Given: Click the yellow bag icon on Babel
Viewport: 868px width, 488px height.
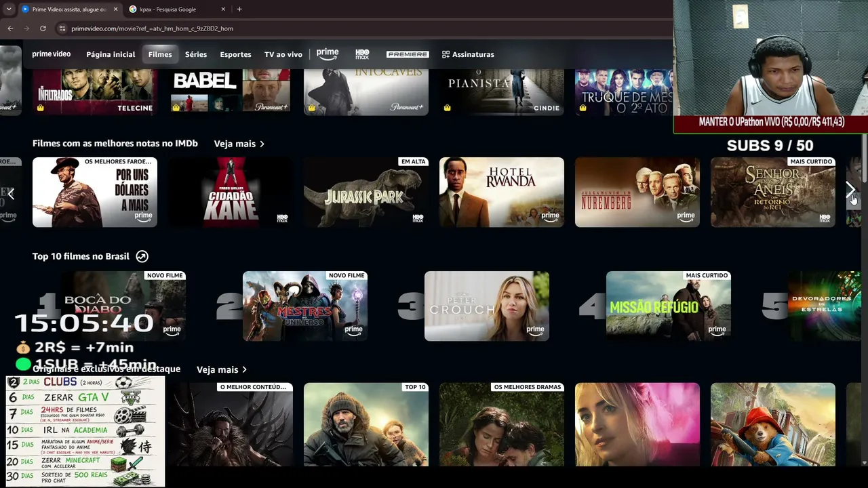Looking at the screenshot, I should pos(176,107).
